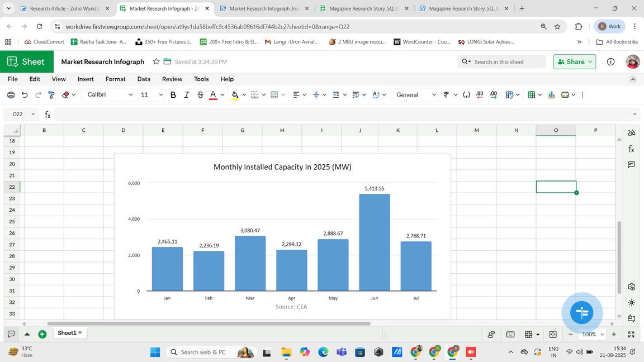Open the Sheet1 tab dropdown
Screen dimensions: 644x362
point(80,333)
